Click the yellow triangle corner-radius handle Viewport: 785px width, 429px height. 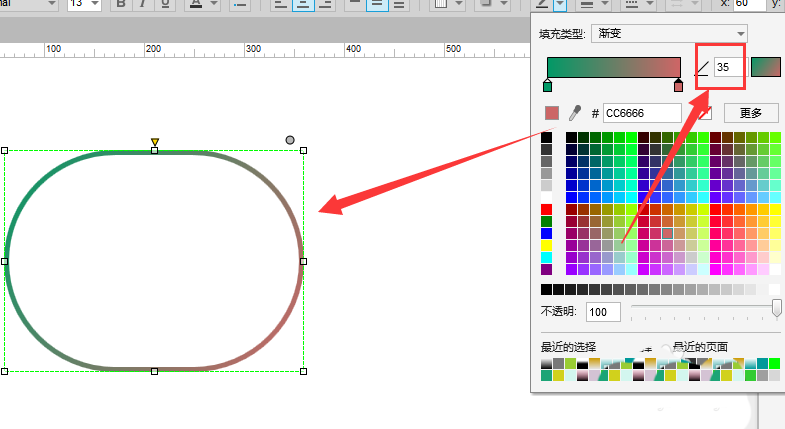pos(155,142)
